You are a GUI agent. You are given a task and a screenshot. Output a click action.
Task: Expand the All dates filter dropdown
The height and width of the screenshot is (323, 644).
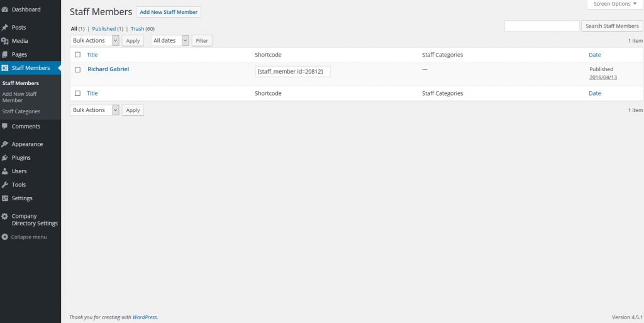pos(170,40)
